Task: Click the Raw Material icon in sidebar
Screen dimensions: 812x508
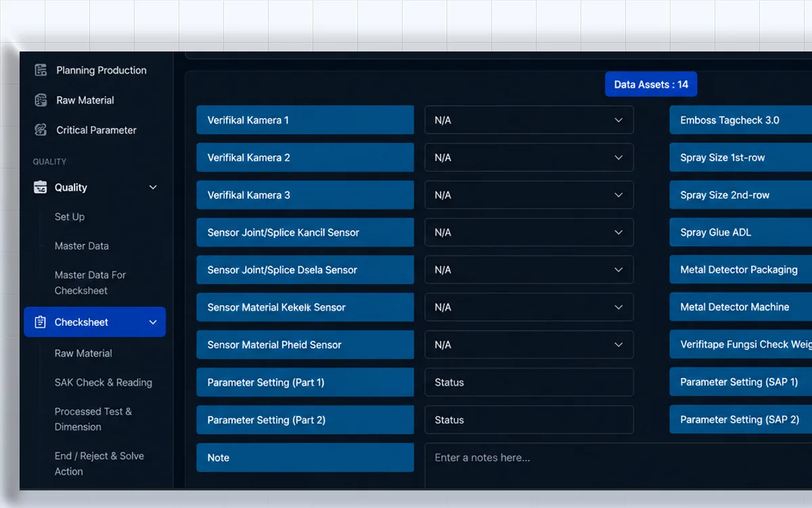Action: (x=41, y=100)
